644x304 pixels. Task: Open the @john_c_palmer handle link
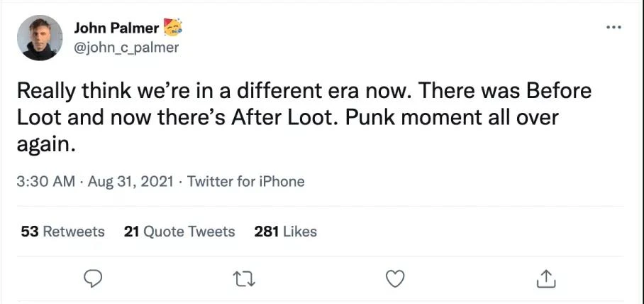tap(126, 48)
